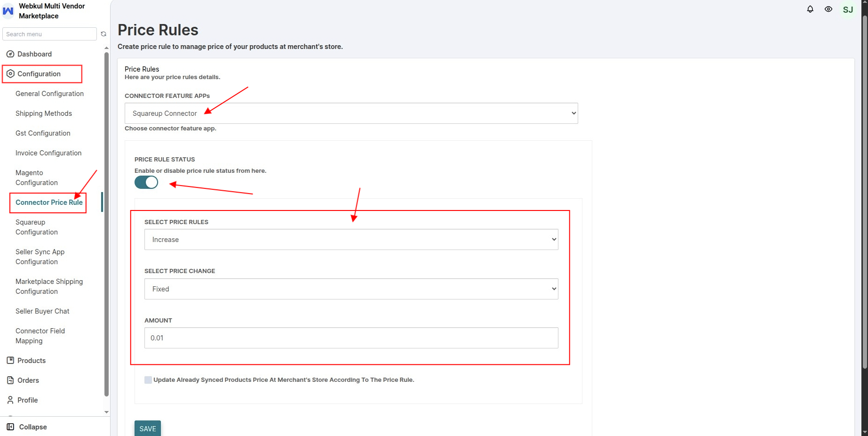Open Seller Buyer Chat

click(x=42, y=311)
